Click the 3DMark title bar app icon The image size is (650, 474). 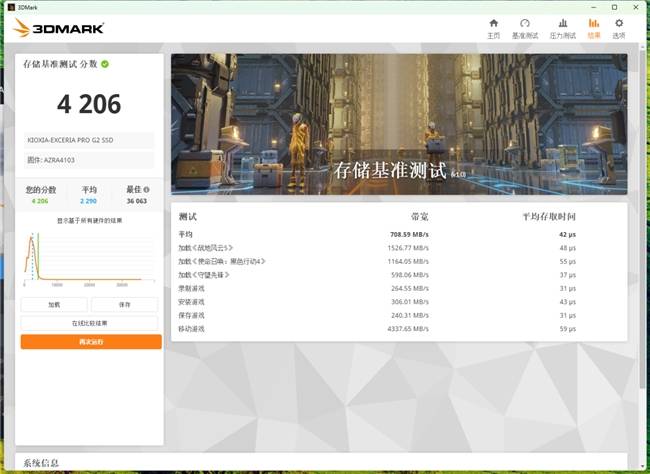11,7
